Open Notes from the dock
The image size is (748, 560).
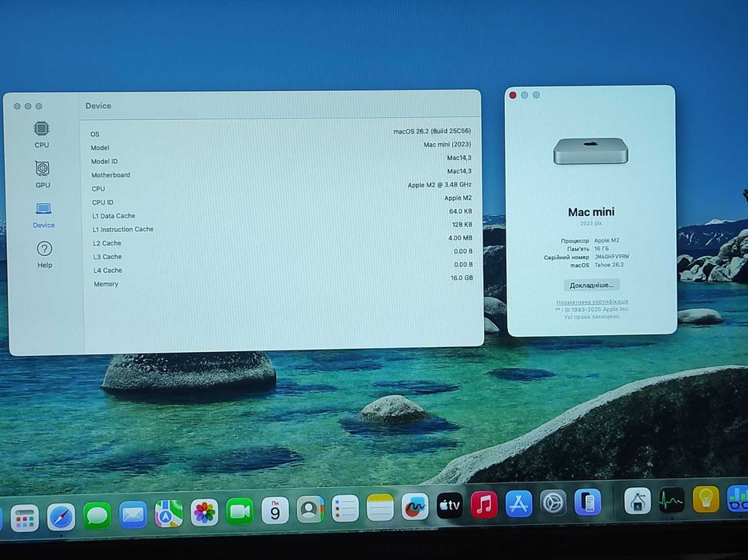[x=380, y=507]
